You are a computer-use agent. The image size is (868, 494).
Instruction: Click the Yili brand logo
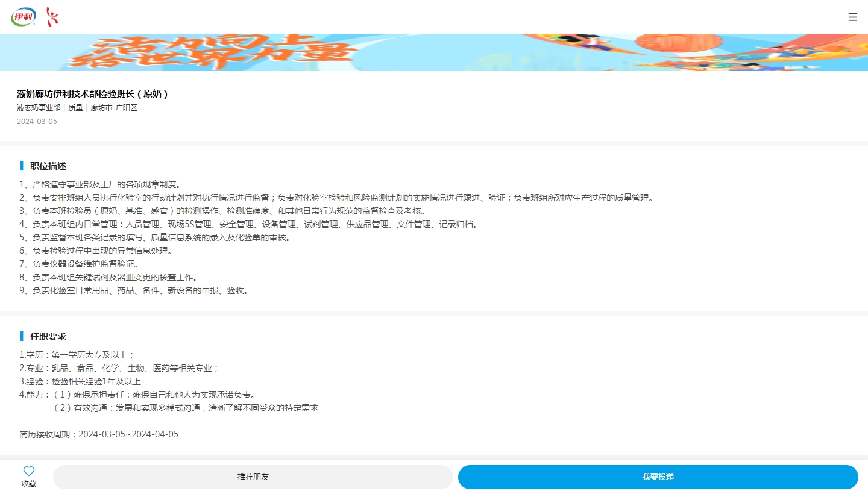(x=24, y=17)
